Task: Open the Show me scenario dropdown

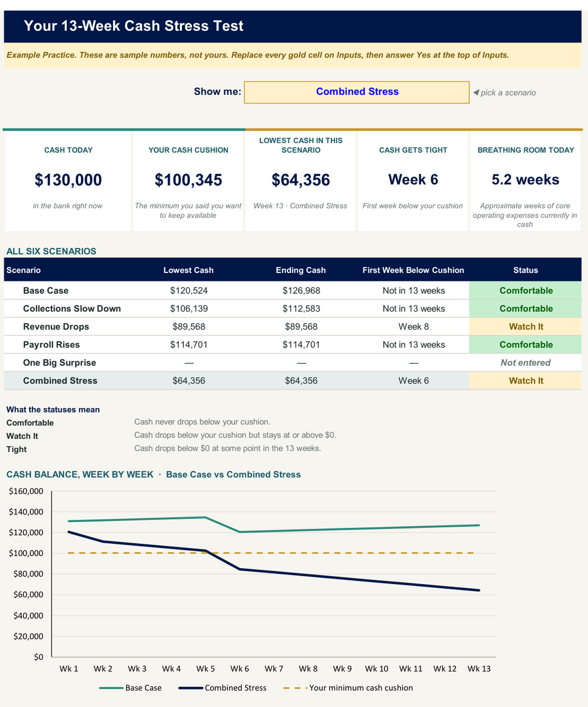Action: 357,92
